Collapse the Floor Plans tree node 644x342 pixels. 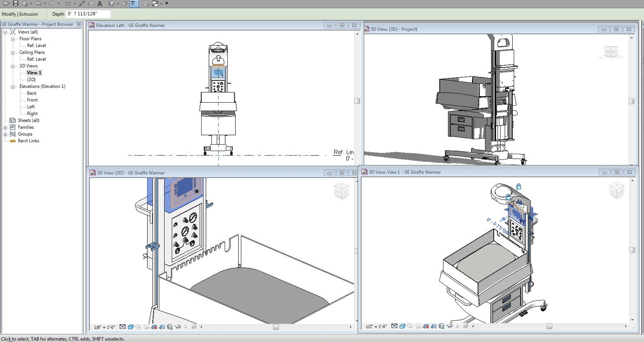pos(13,39)
